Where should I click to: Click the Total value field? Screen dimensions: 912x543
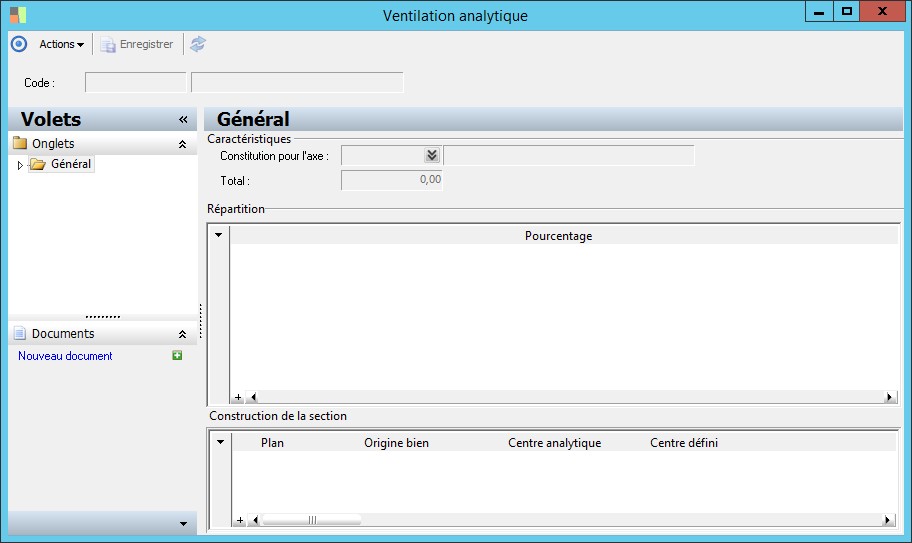pos(391,180)
